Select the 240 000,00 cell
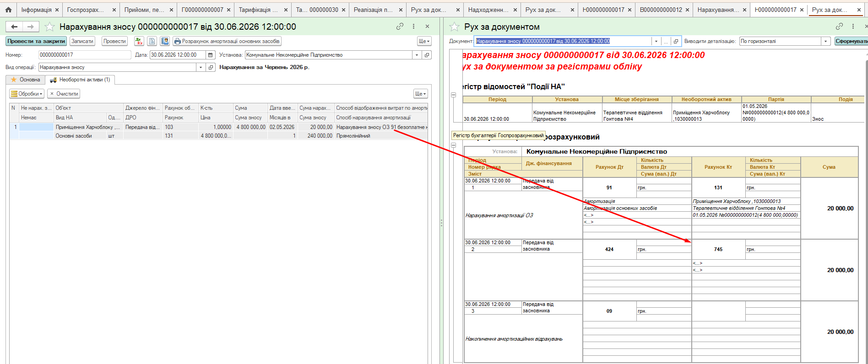This screenshot has width=868, height=364. [x=316, y=136]
